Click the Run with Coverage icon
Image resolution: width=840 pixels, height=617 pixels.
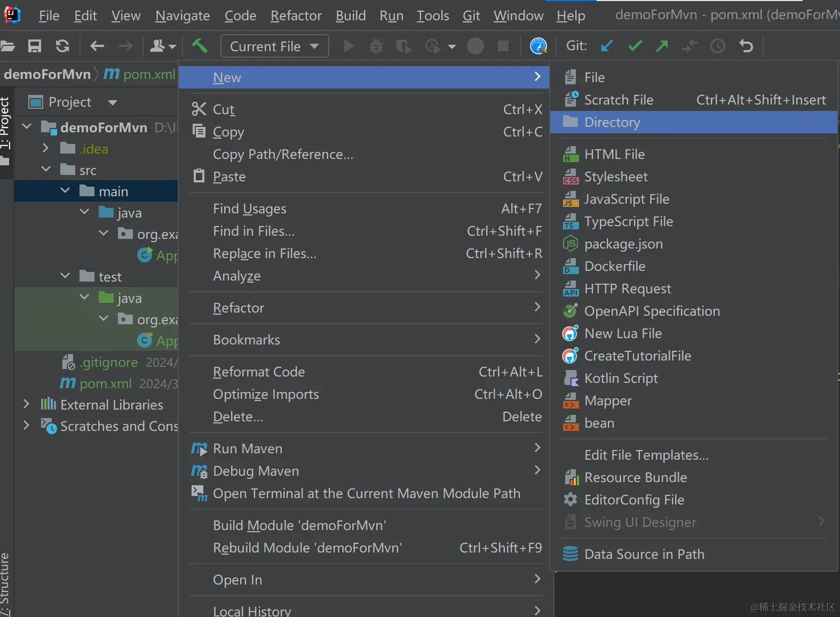pyautogui.click(x=404, y=46)
